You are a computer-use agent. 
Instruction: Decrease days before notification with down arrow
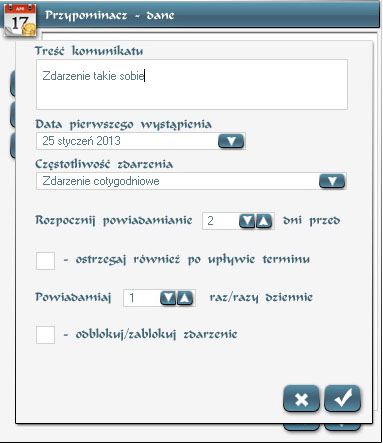(247, 221)
